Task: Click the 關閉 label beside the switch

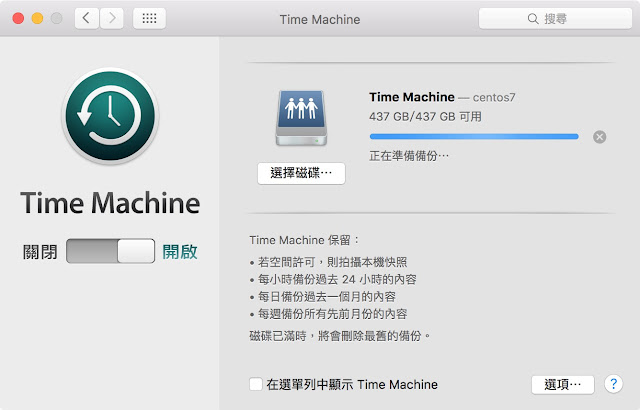Action: [x=40, y=252]
